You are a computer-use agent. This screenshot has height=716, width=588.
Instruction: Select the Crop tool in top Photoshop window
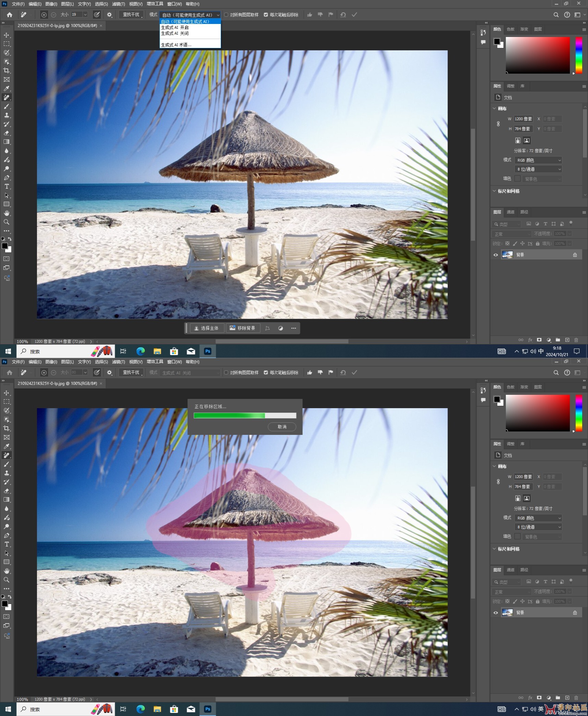(7, 71)
